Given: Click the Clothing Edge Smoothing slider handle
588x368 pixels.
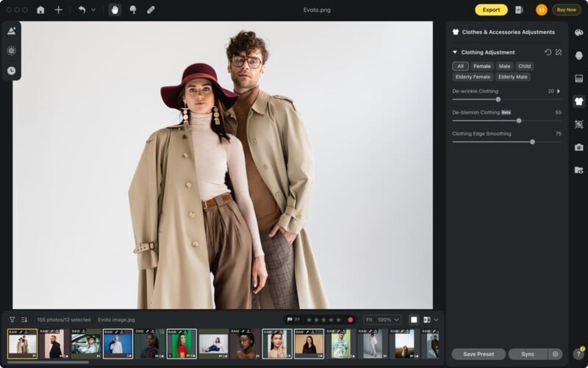Looking at the screenshot, I should point(532,141).
